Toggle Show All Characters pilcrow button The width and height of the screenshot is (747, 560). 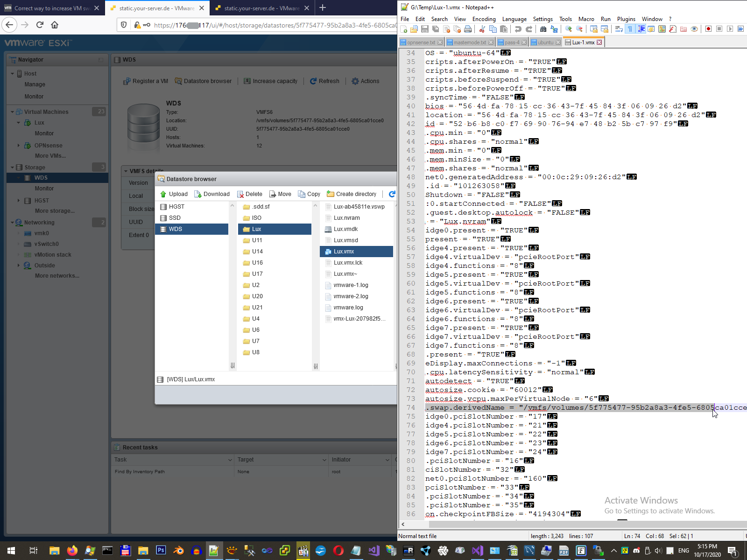pyautogui.click(x=630, y=29)
